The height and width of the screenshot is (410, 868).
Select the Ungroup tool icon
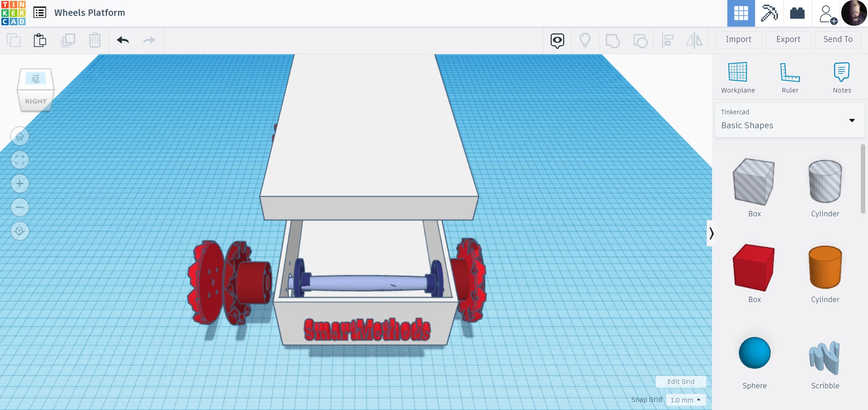coord(640,40)
